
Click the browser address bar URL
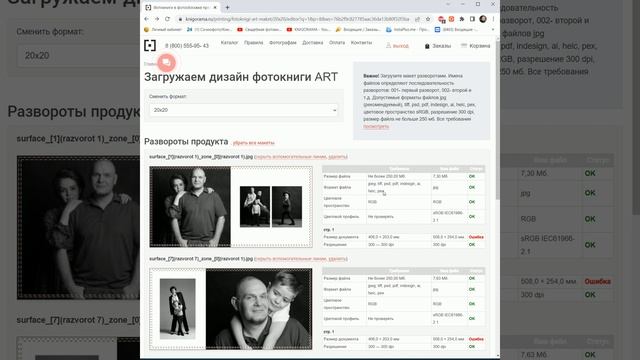click(x=297, y=19)
